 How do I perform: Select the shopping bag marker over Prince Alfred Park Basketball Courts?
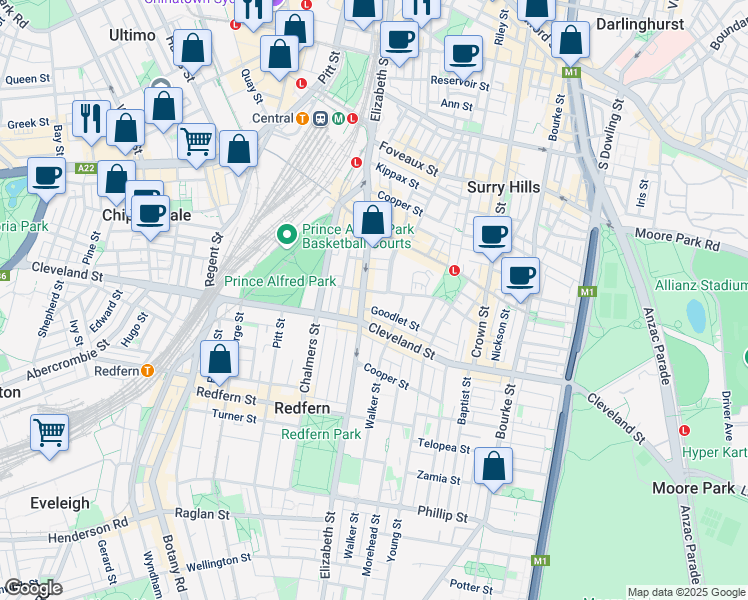point(373,223)
